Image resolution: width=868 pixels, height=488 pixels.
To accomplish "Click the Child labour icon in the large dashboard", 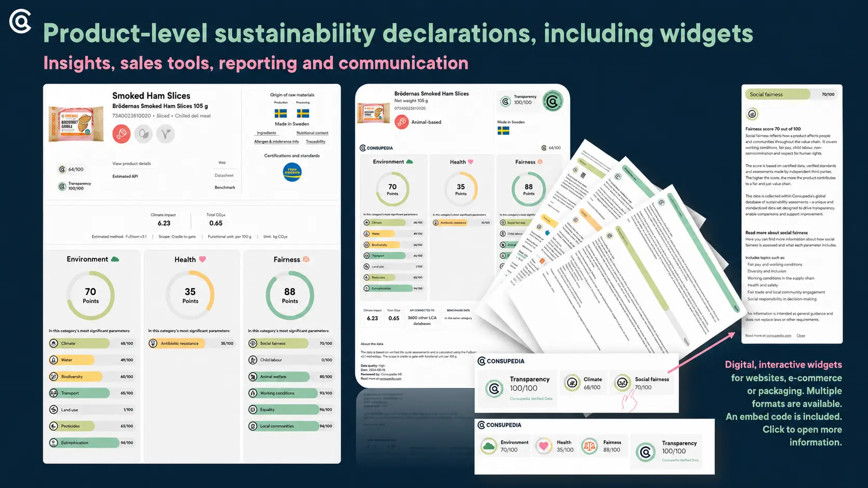I will pyautogui.click(x=253, y=360).
